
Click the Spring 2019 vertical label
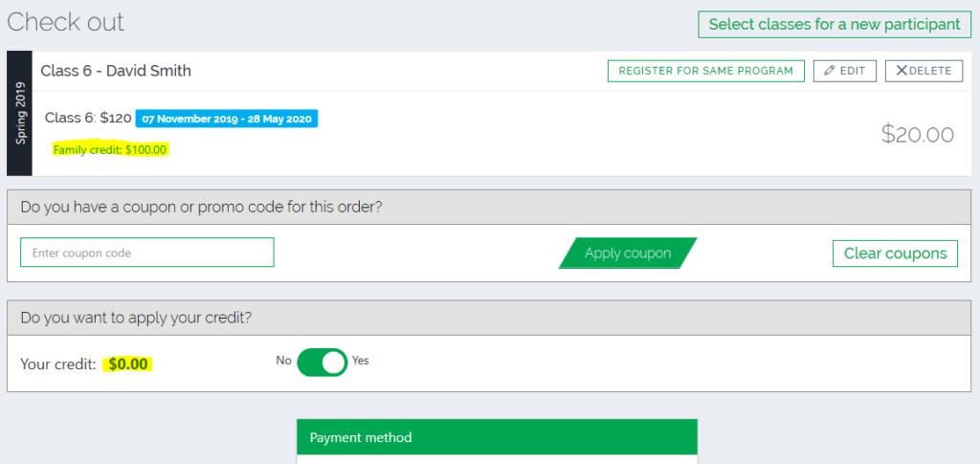[19, 113]
